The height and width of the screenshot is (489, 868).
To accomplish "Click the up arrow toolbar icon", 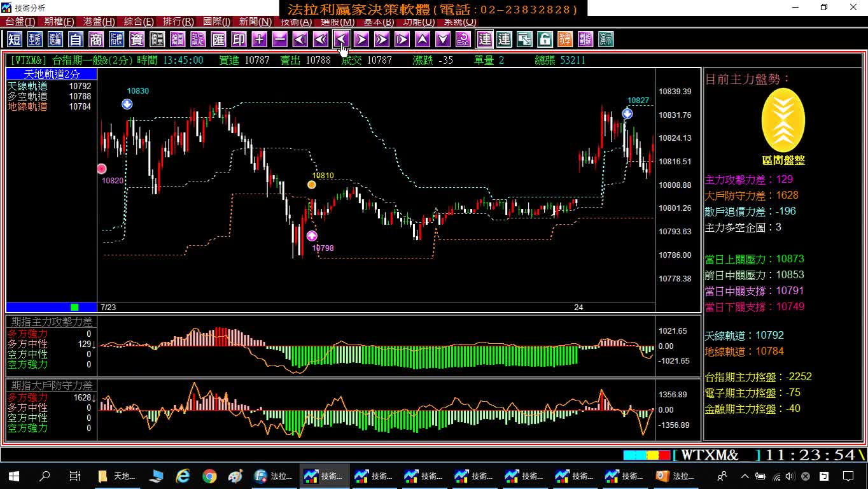I will pos(423,39).
